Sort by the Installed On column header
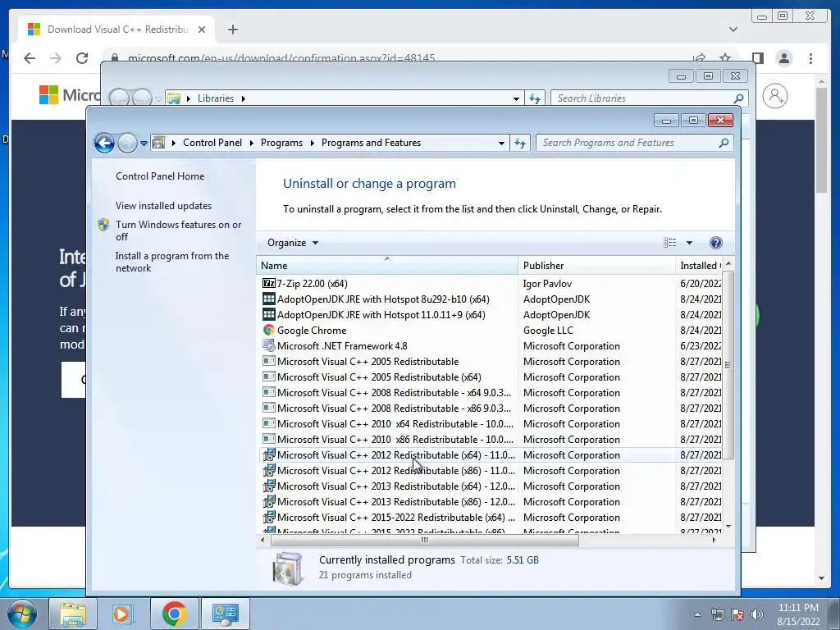Image resolution: width=840 pixels, height=630 pixels. [x=699, y=266]
